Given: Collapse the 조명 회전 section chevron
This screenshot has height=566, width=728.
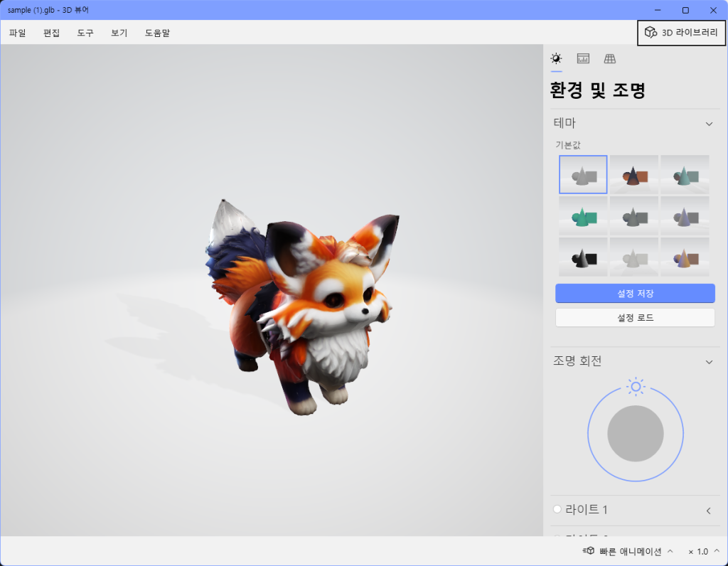Looking at the screenshot, I should coord(709,362).
